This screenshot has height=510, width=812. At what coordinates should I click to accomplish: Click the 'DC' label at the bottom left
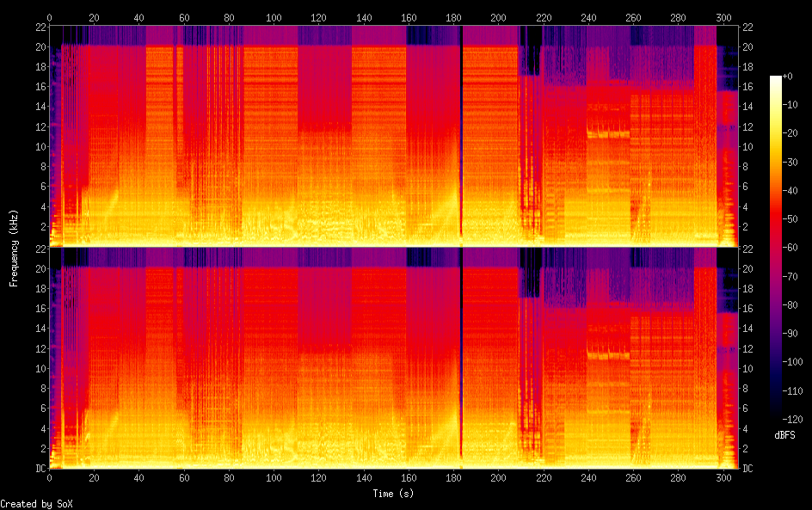click(x=40, y=469)
